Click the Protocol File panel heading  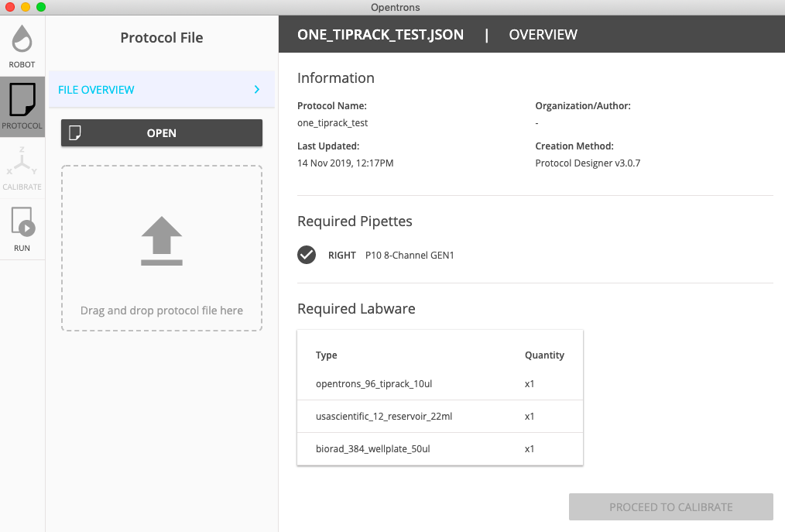(x=162, y=38)
